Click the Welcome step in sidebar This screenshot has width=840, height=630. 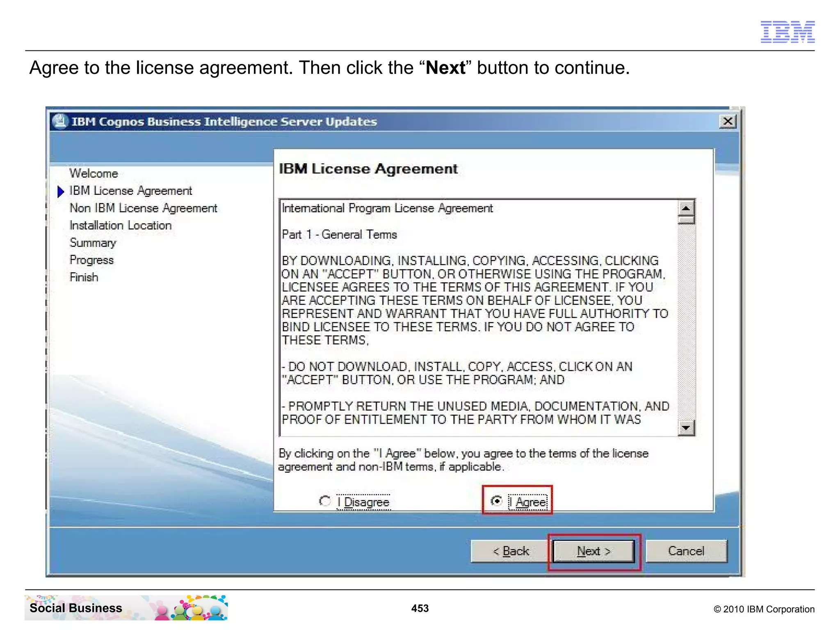coord(94,173)
